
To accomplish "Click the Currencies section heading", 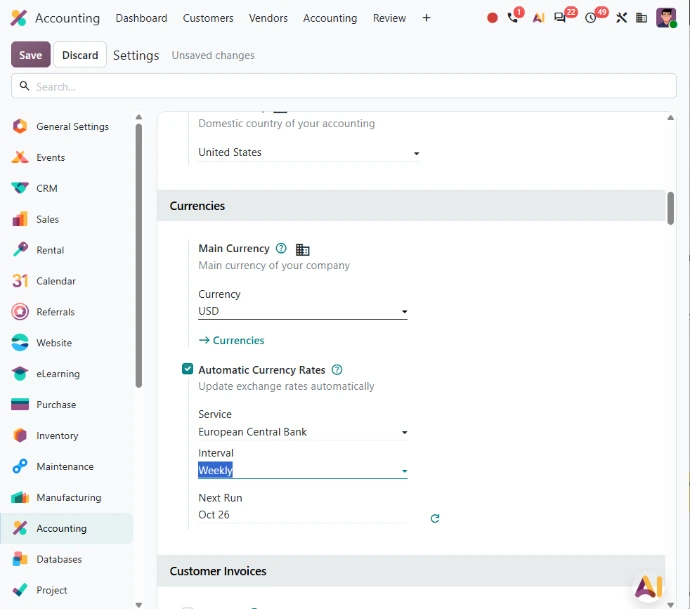I will tap(197, 206).
